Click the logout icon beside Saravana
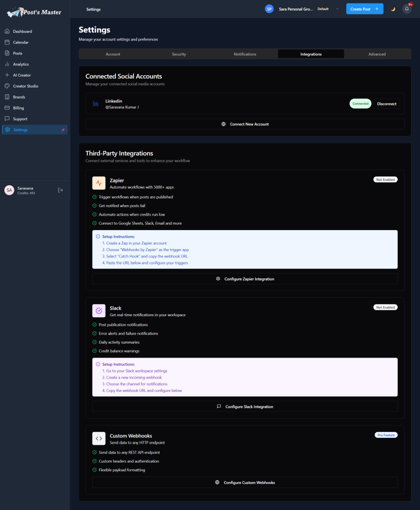This screenshot has height=510, width=420. pos(60,190)
